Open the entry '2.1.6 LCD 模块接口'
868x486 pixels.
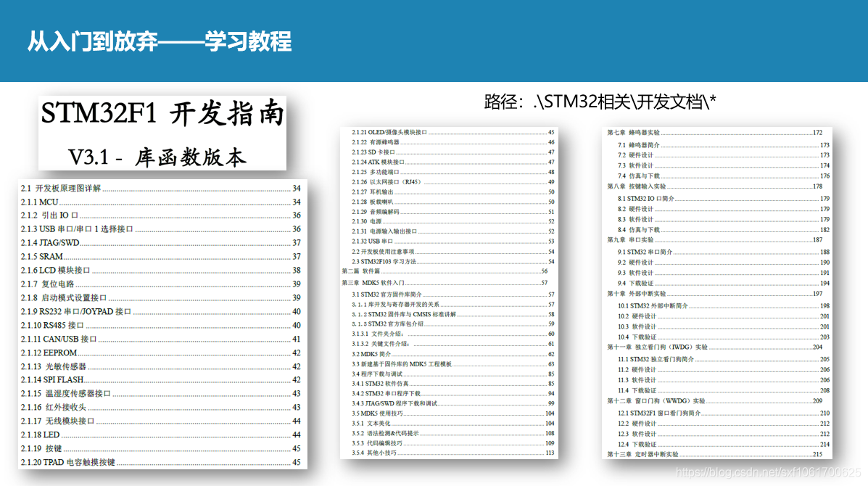(160, 270)
